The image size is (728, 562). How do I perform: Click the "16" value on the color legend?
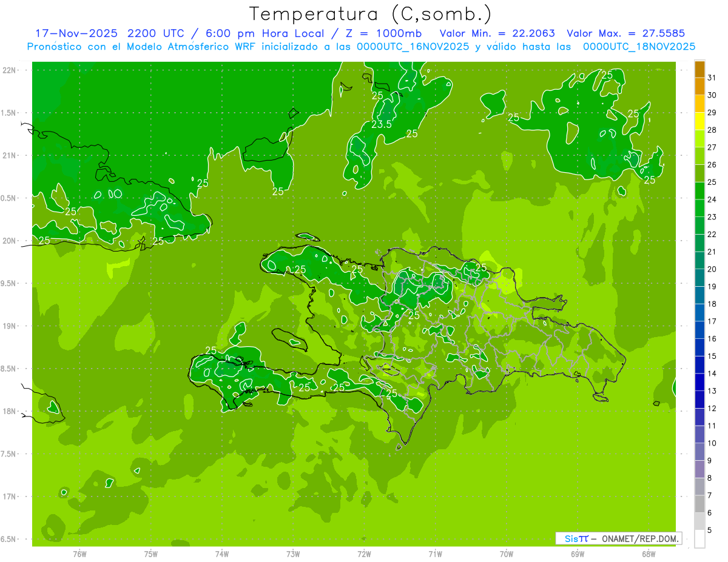(x=712, y=339)
